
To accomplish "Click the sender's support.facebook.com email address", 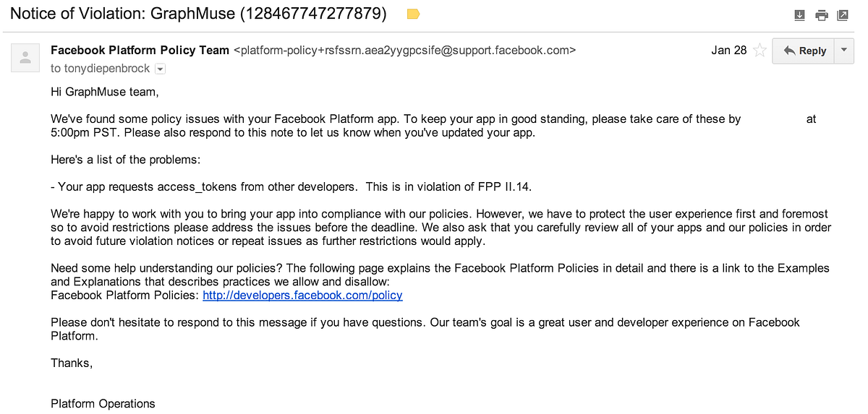I will (404, 51).
